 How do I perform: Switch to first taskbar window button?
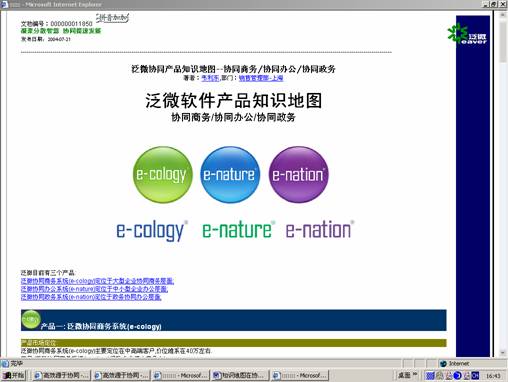(x=61, y=375)
